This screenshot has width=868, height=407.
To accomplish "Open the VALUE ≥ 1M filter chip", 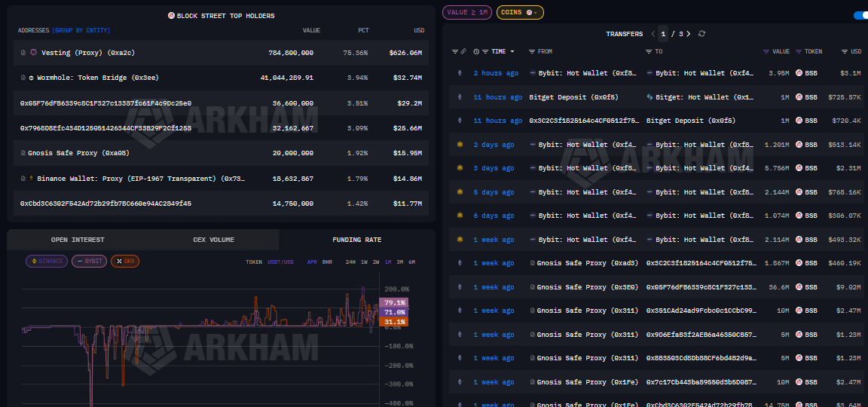I will point(466,12).
